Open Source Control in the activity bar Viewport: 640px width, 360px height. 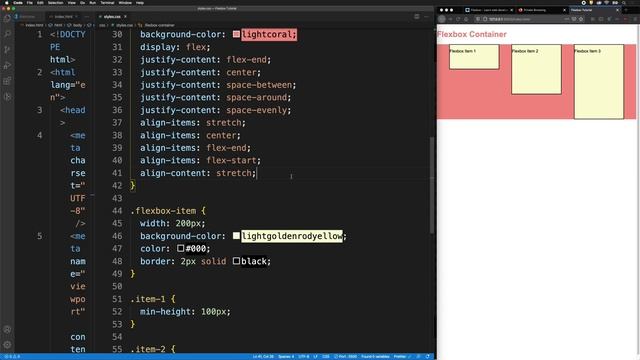pos(7,50)
